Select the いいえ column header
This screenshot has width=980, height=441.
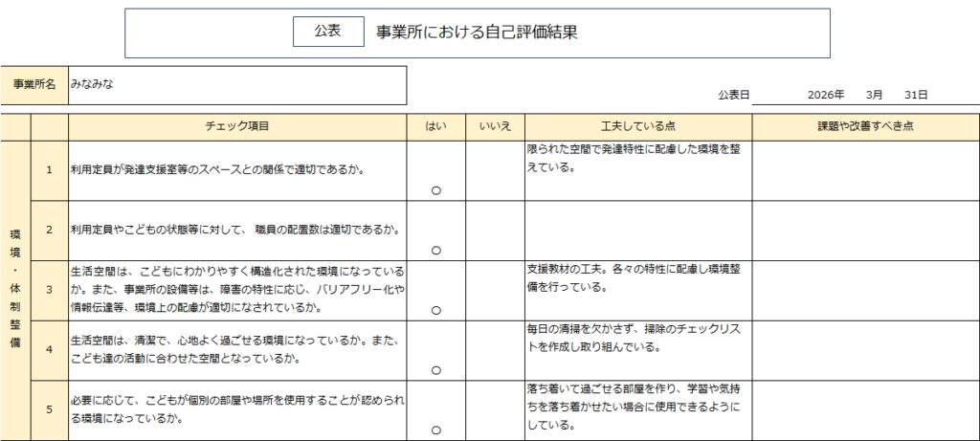495,126
